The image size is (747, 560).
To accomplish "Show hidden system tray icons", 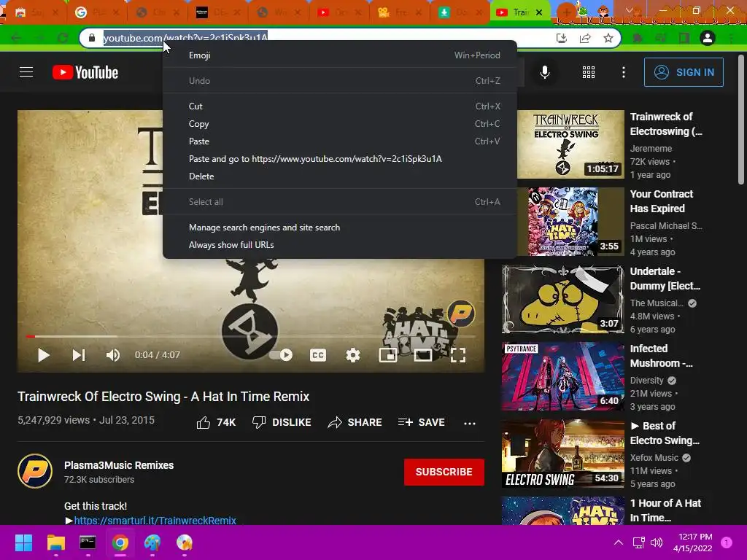I will (x=619, y=542).
